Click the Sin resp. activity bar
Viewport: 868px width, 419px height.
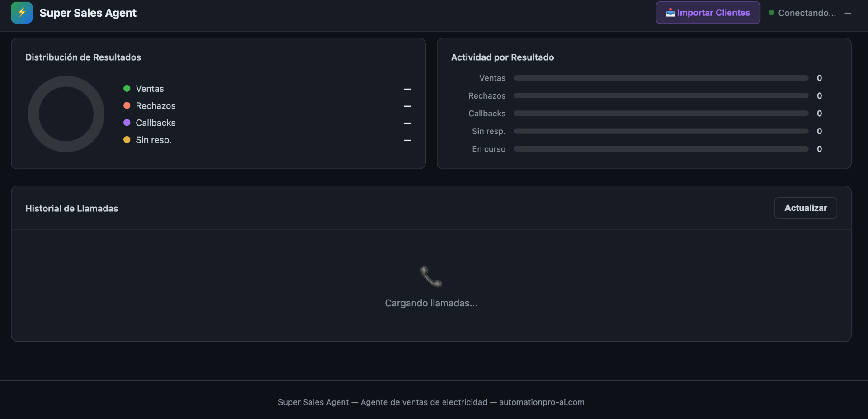661,131
